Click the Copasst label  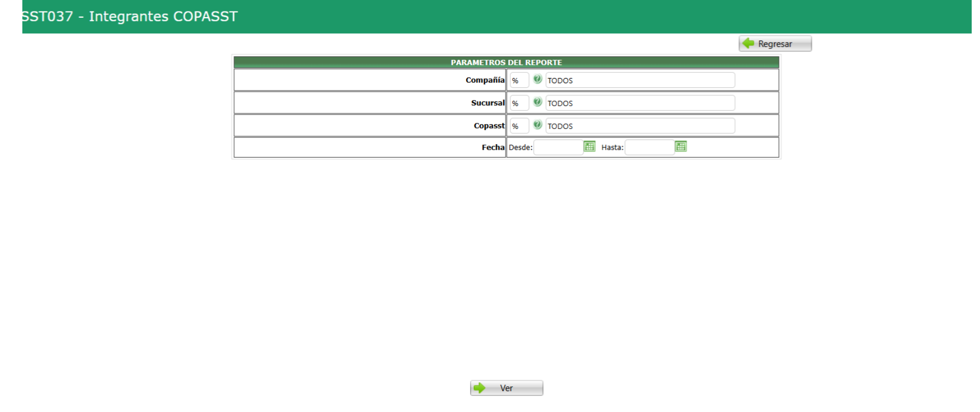489,126
